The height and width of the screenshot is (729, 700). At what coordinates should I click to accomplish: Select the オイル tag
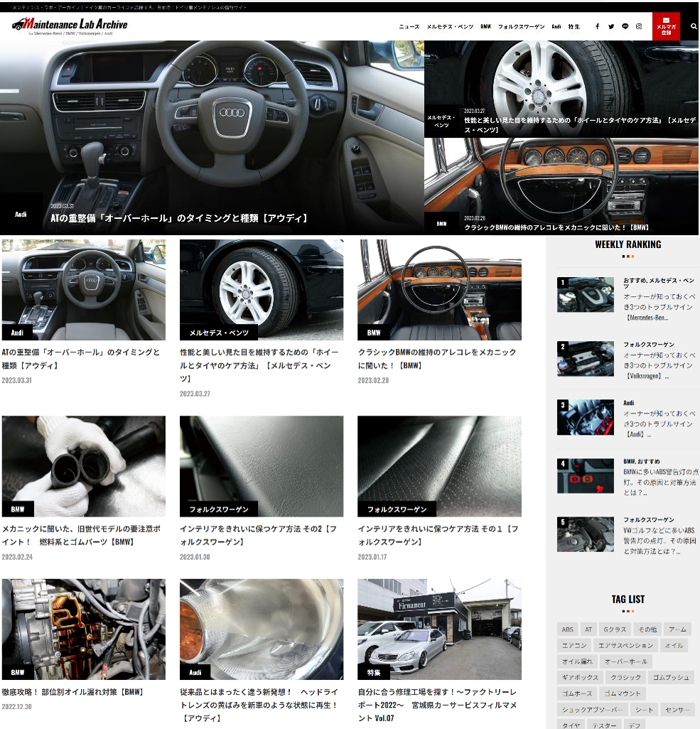click(x=674, y=645)
